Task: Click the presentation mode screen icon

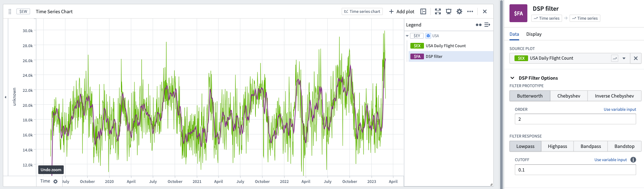Action: click(x=449, y=11)
